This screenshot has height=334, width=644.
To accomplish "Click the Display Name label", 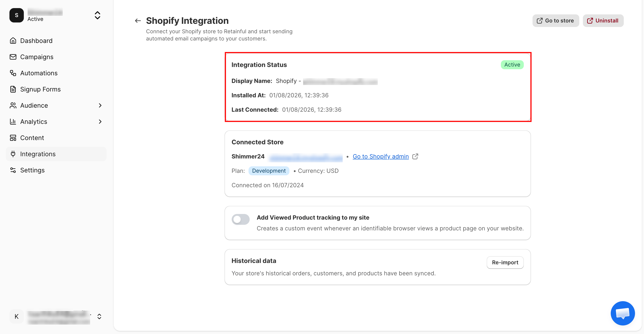I will (252, 81).
